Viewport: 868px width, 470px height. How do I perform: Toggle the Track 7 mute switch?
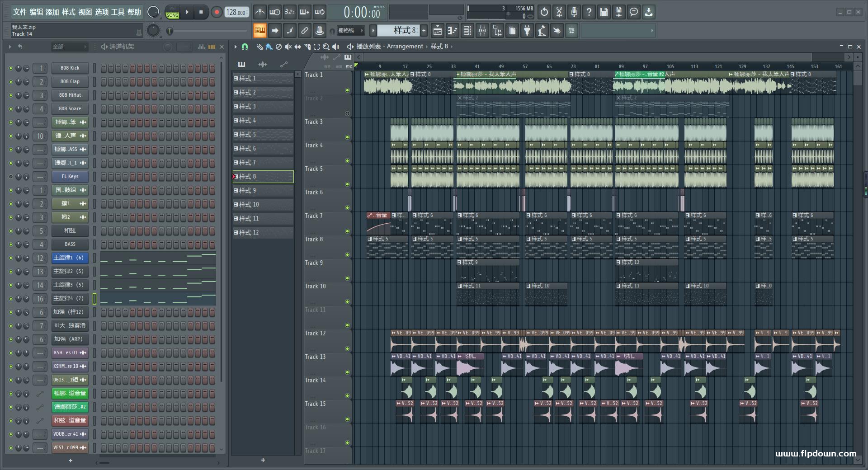(347, 231)
